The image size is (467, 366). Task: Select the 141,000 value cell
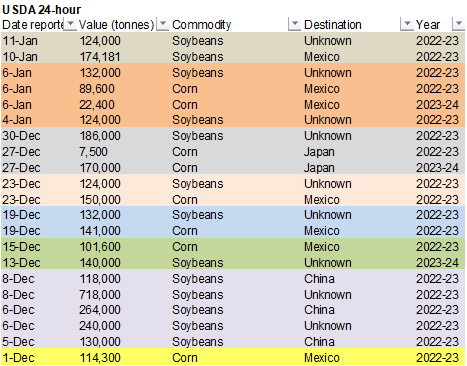[x=100, y=231]
